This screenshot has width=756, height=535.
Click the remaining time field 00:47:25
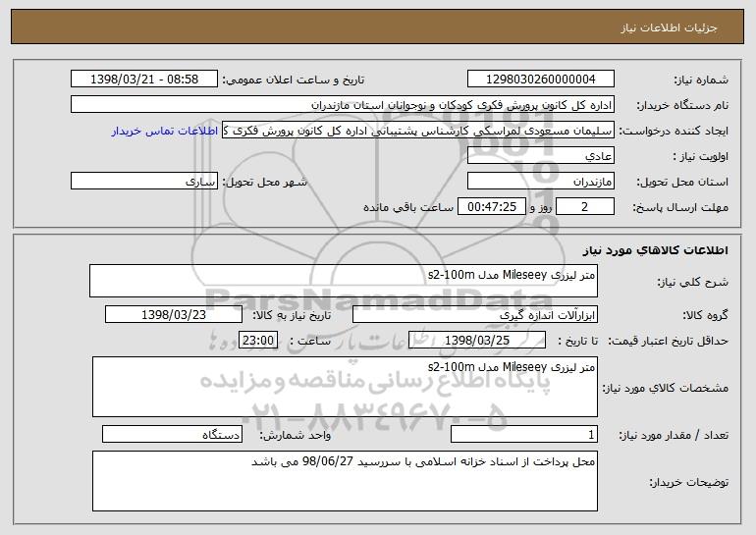pyautogui.click(x=491, y=207)
